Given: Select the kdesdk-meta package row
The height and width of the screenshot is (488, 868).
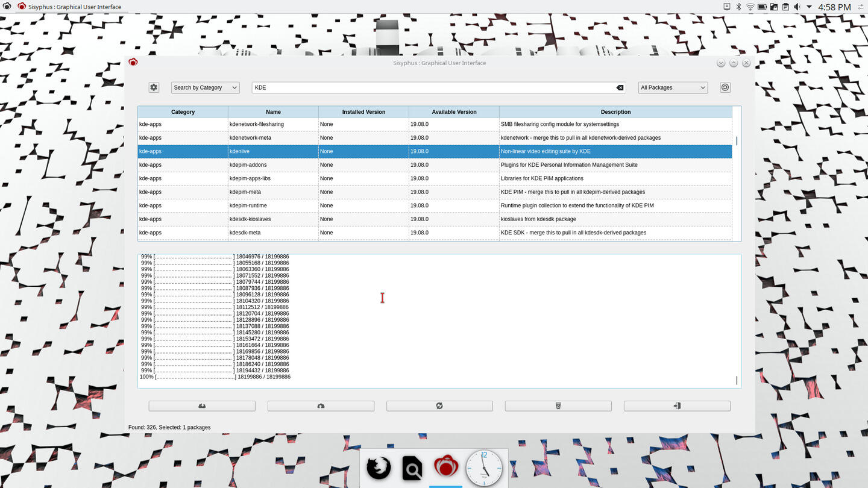Looking at the screenshot, I should point(435,233).
